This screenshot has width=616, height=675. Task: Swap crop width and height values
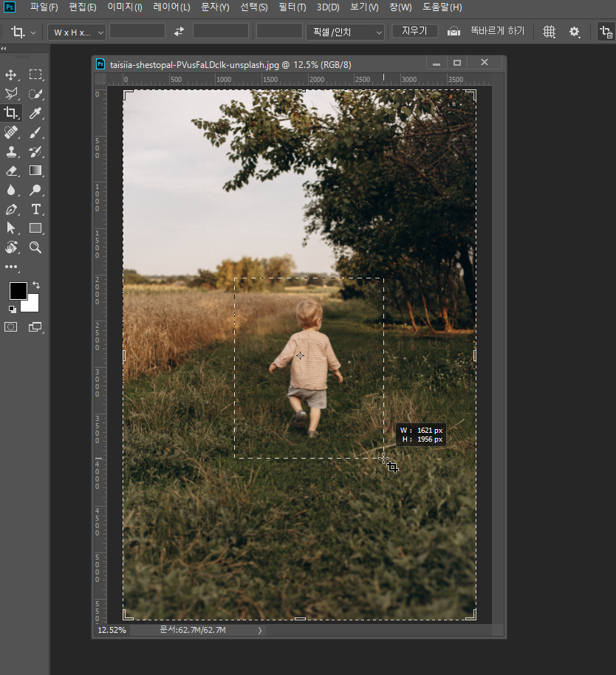point(179,32)
